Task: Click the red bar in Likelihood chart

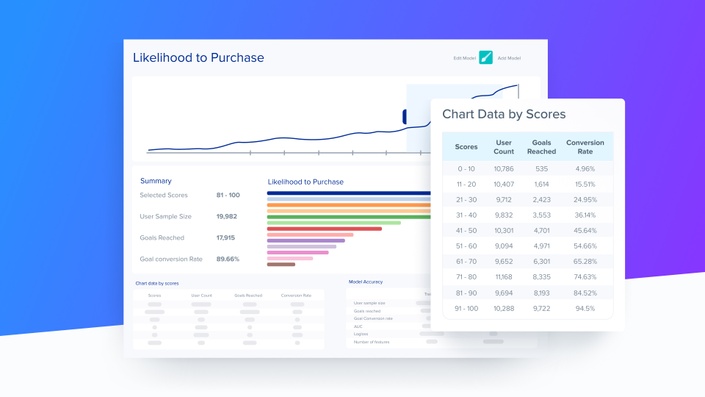Action: 324,229
